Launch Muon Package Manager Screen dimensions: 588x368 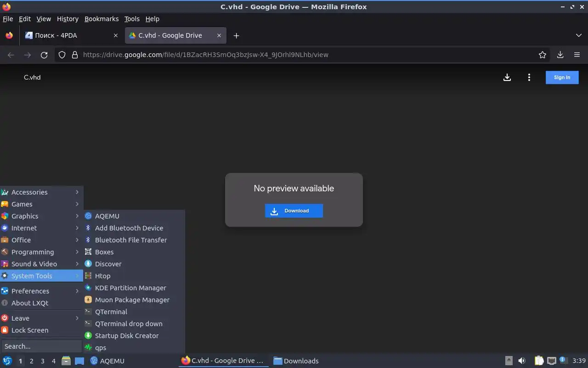tap(134, 300)
